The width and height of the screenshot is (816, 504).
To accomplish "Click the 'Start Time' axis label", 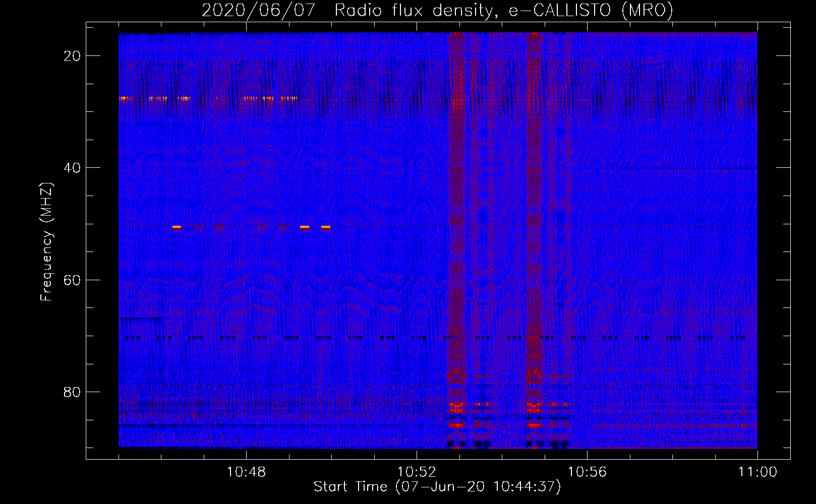I will point(437,487).
